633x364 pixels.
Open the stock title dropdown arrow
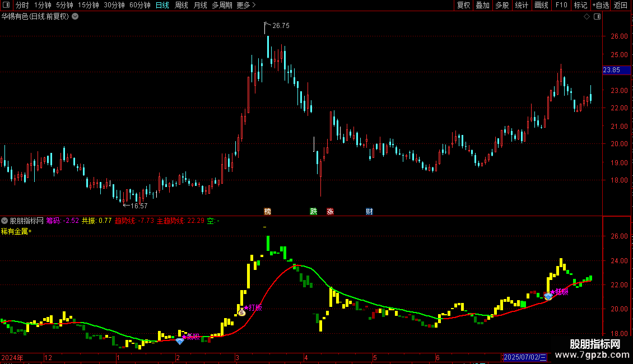coord(75,17)
